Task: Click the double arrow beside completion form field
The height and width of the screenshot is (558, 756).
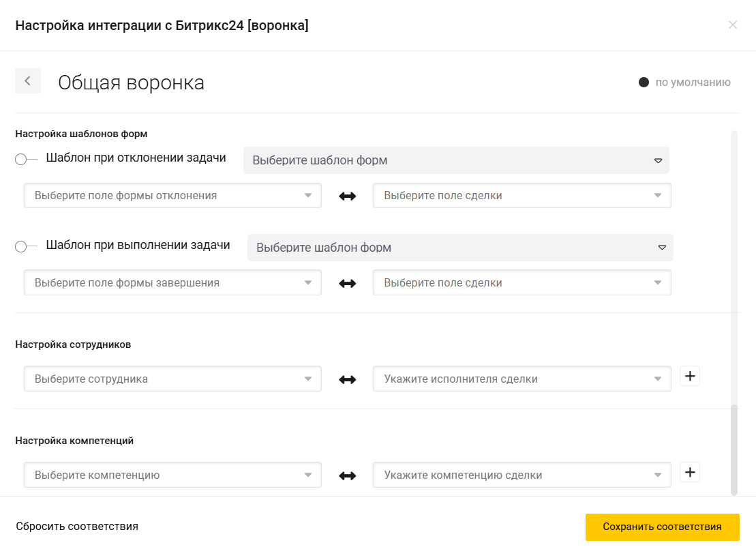Action: tap(347, 283)
